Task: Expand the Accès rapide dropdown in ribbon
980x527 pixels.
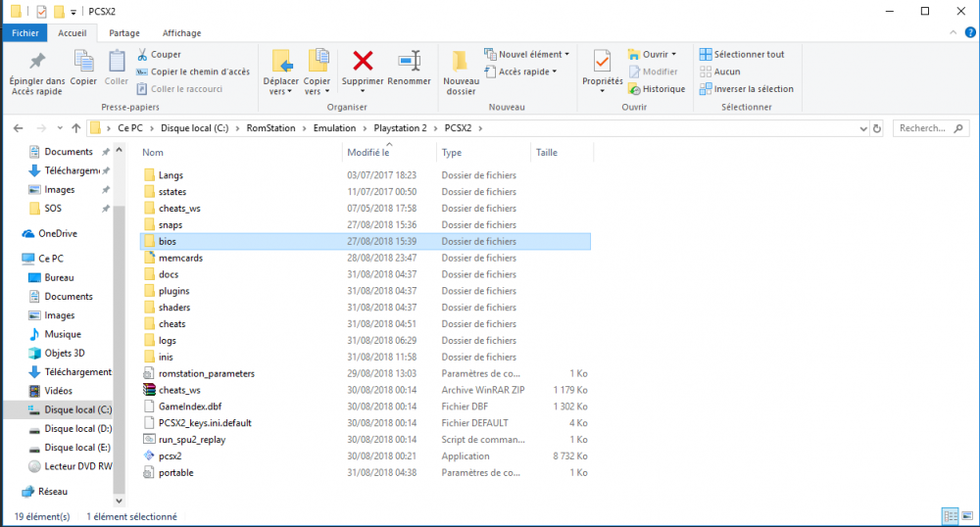Action: point(555,72)
